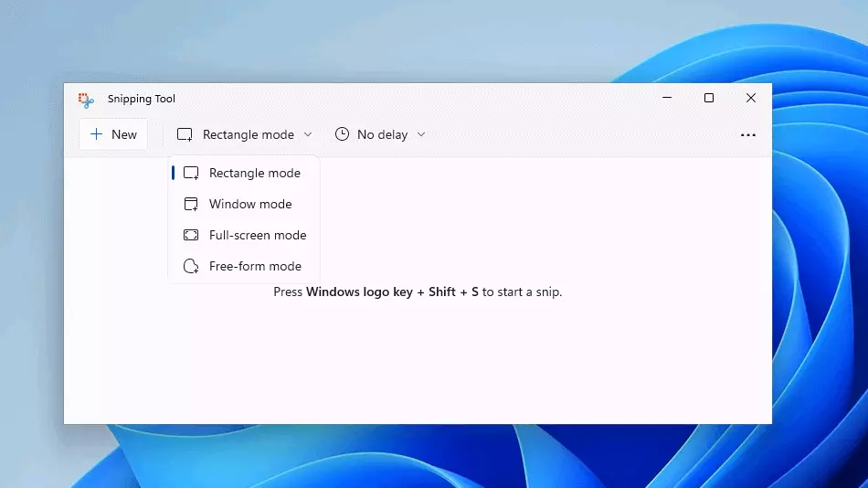
Task: Click the Rectangle mode icon in the dropdown list
Action: 191,174
